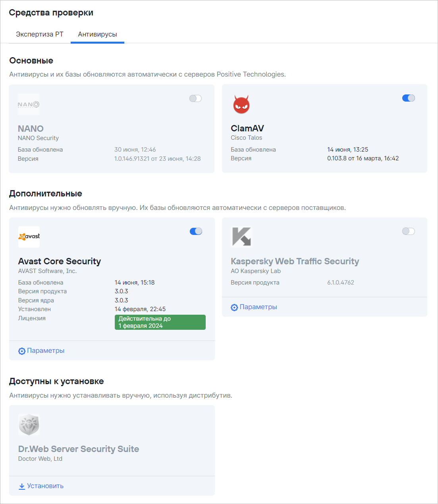This screenshot has width=438, height=504.
Task: Click the Avast logo icon
Action: point(29,237)
